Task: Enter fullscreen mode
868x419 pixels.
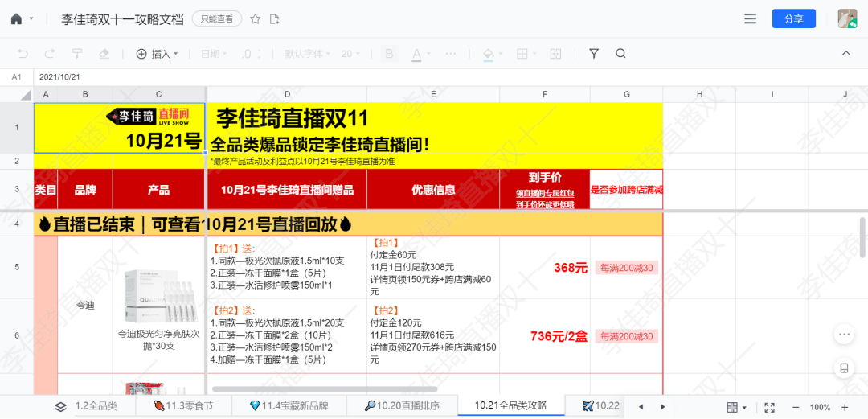Action: coord(768,407)
